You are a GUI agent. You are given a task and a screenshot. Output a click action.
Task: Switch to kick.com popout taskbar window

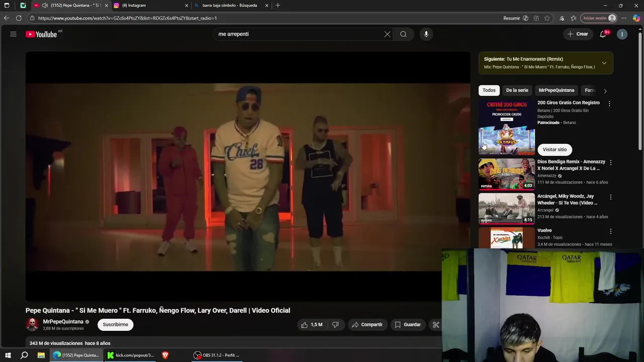[x=131, y=355]
